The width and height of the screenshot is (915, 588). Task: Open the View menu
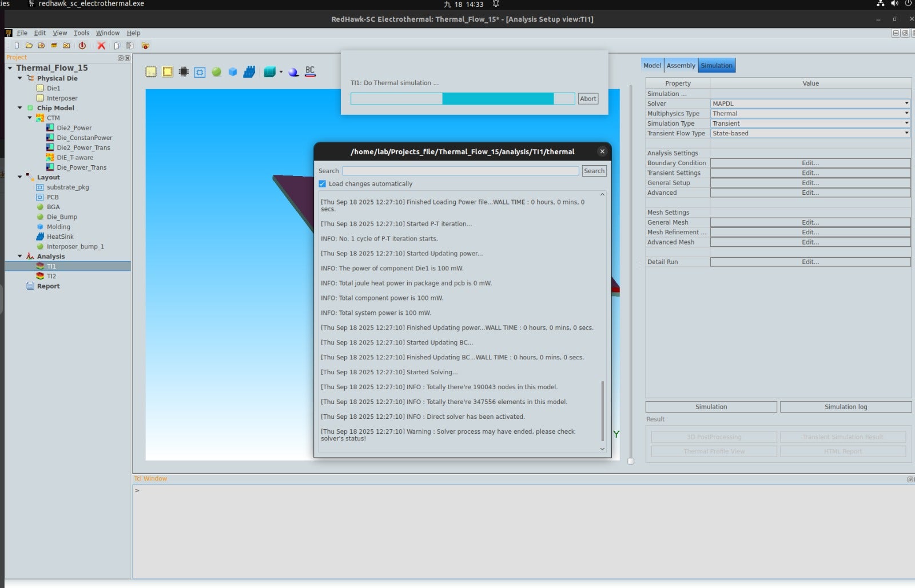[x=59, y=33]
